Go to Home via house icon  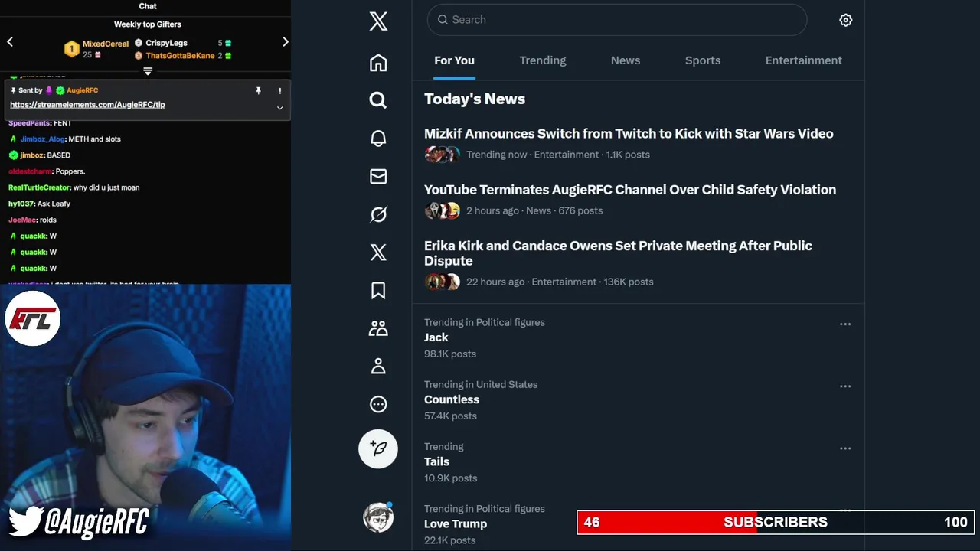(378, 63)
